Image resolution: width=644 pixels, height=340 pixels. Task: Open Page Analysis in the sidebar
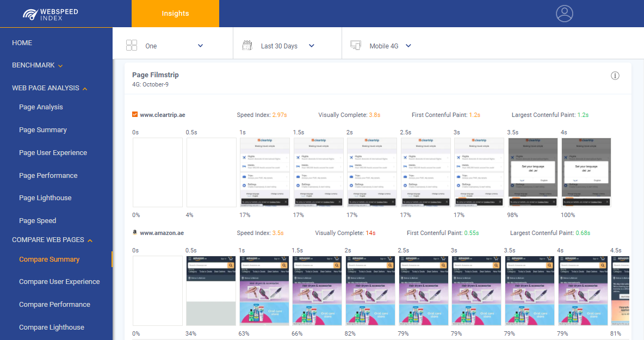click(41, 107)
